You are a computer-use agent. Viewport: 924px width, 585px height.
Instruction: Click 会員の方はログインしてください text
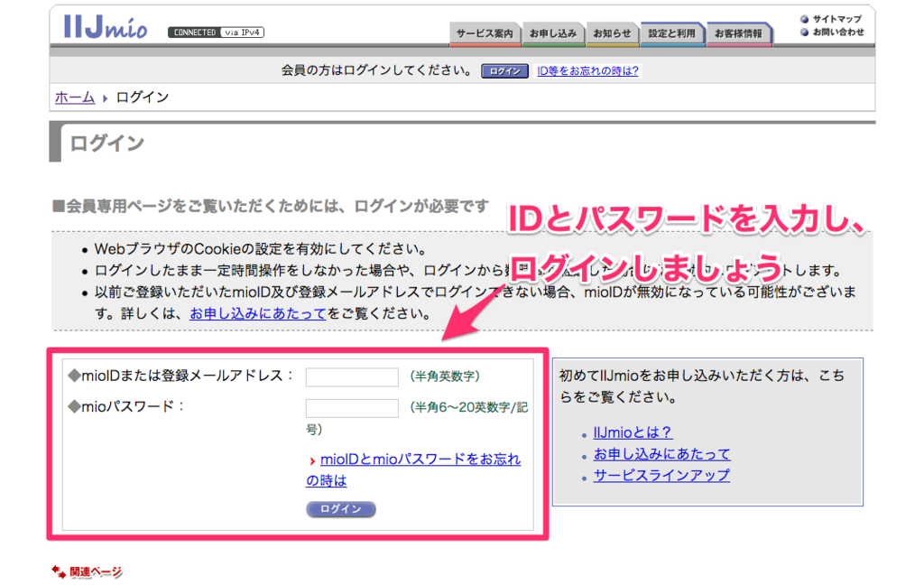(x=376, y=70)
